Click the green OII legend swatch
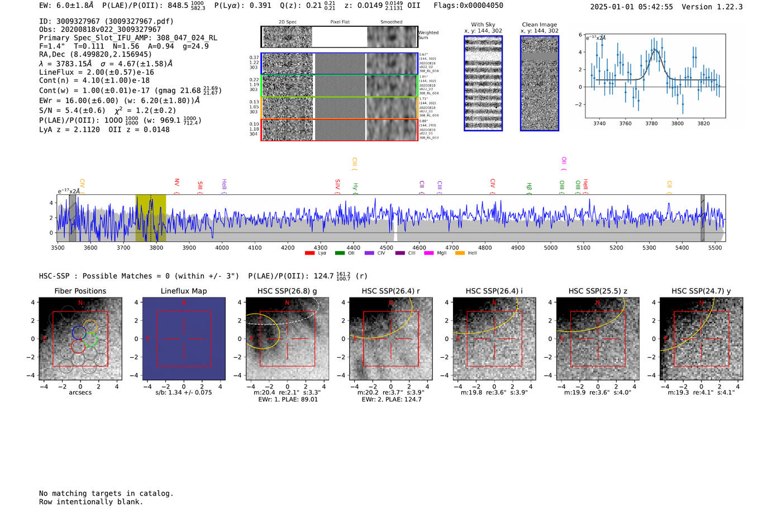782x532 pixels. tap(340, 253)
